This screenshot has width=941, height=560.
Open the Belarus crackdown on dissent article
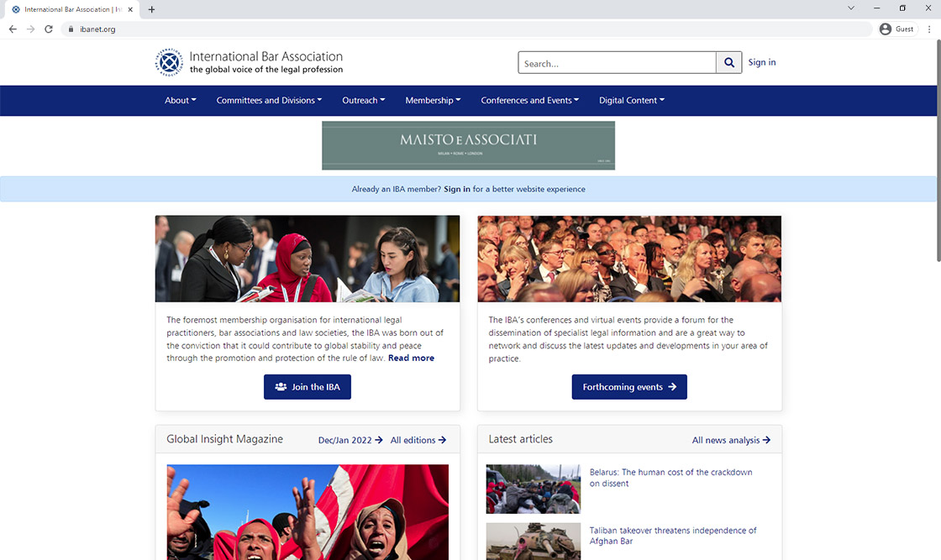670,478
